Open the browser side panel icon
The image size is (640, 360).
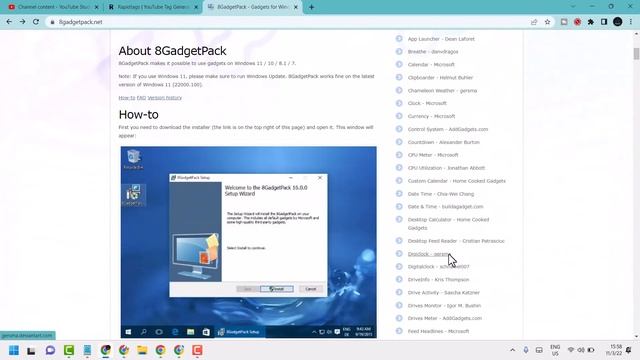(604, 22)
